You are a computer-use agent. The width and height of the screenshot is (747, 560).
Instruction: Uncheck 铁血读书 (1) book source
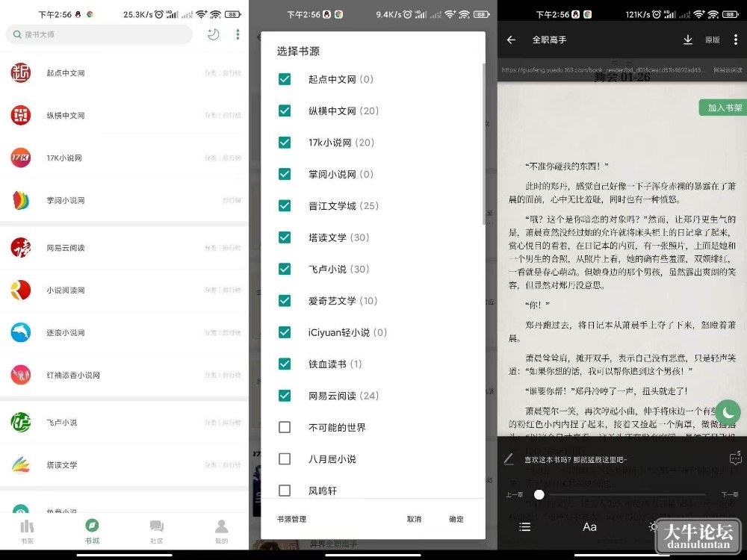(285, 364)
